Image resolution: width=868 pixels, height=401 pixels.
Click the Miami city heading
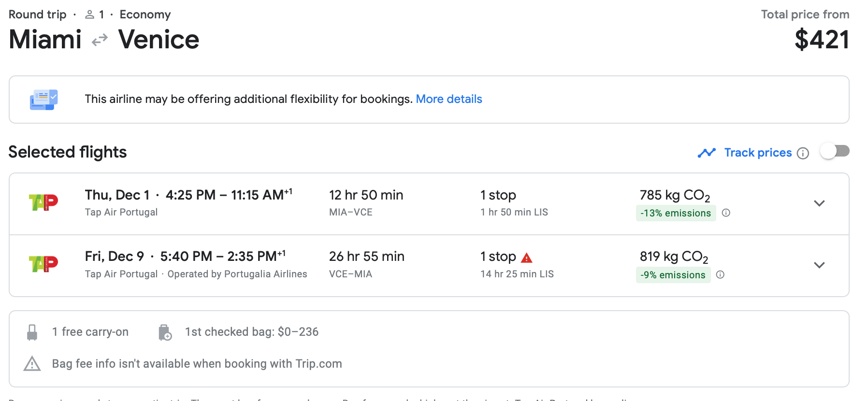45,40
